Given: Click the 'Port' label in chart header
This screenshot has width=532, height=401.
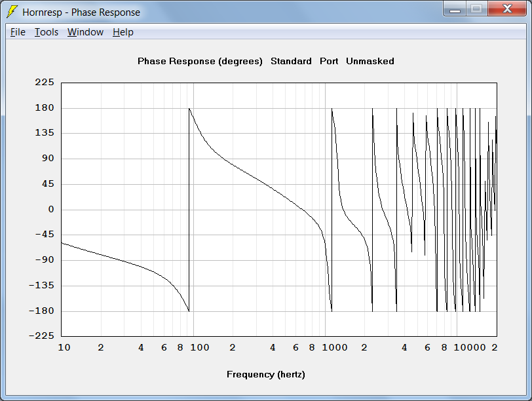Looking at the screenshot, I should point(329,61).
